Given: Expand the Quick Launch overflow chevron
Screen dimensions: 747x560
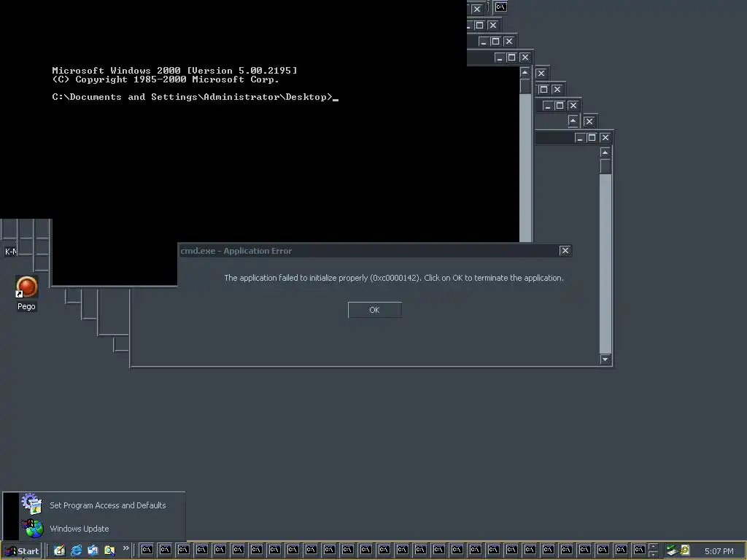Looking at the screenshot, I should (125, 548).
